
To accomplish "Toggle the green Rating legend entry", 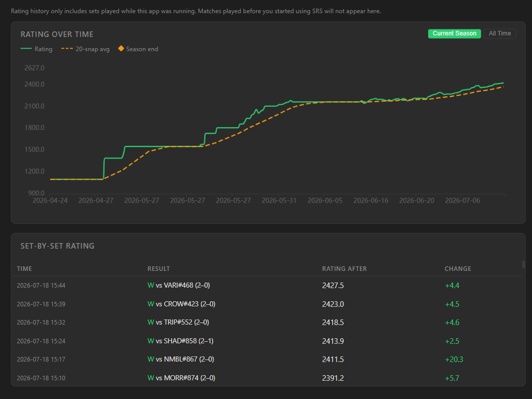I will [x=36, y=49].
